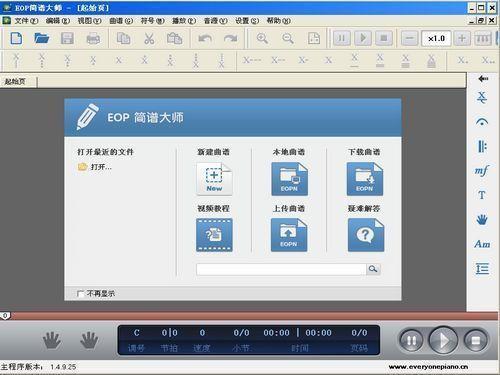The height and width of the screenshot is (375, 500).
Task: Click the sidebar X note ornament icon
Action: (x=482, y=97)
